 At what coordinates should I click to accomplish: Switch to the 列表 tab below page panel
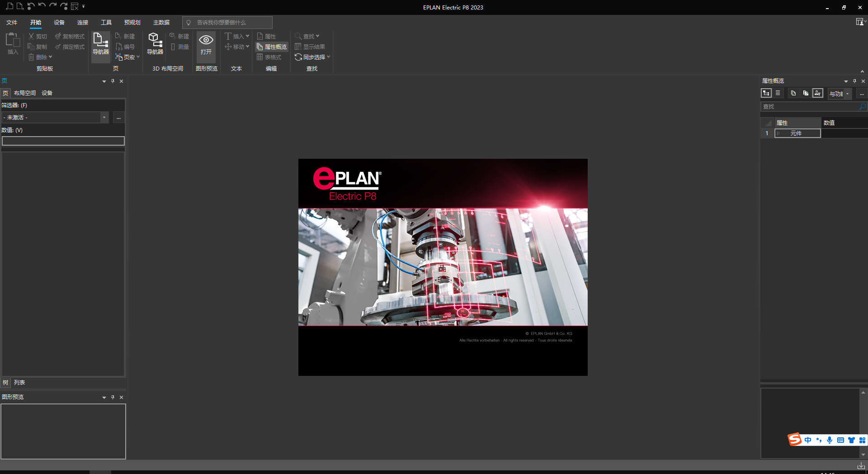[x=19, y=382]
